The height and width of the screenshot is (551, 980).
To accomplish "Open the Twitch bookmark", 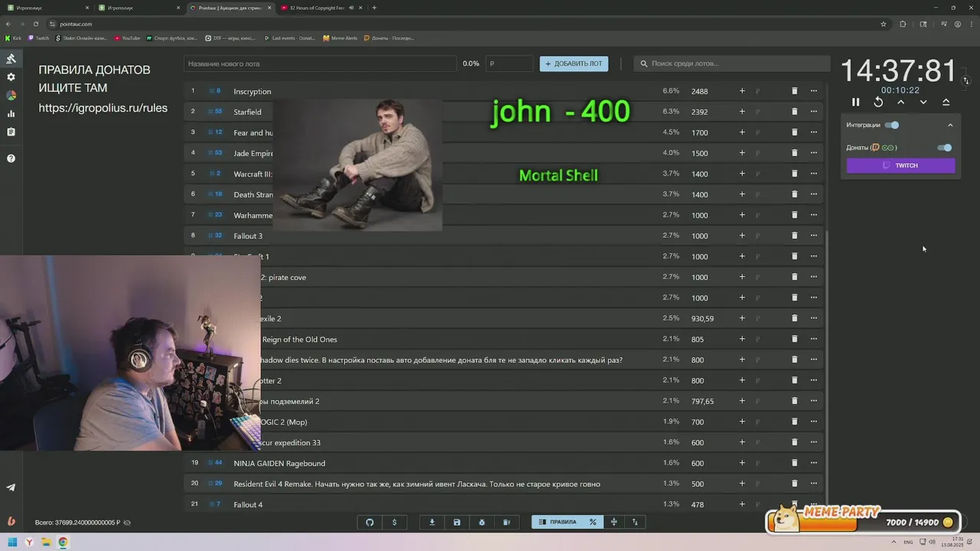I will pyautogui.click(x=38, y=37).
